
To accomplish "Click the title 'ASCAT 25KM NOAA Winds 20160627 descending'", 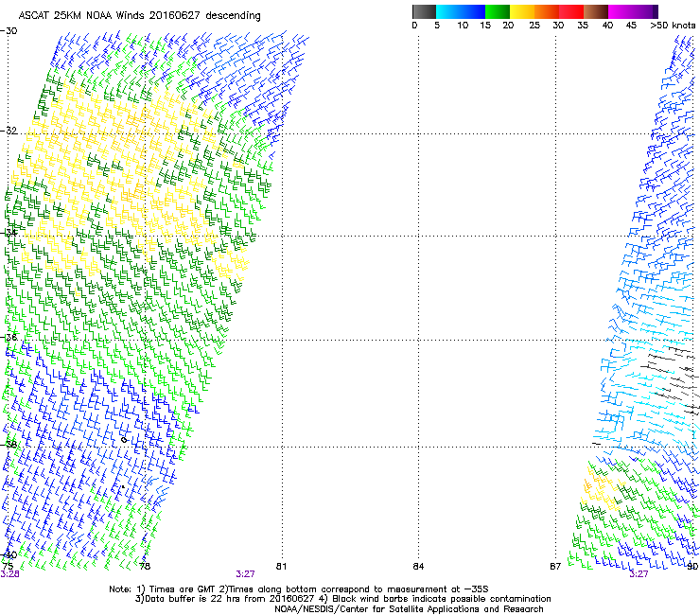I will click(139, 16).
